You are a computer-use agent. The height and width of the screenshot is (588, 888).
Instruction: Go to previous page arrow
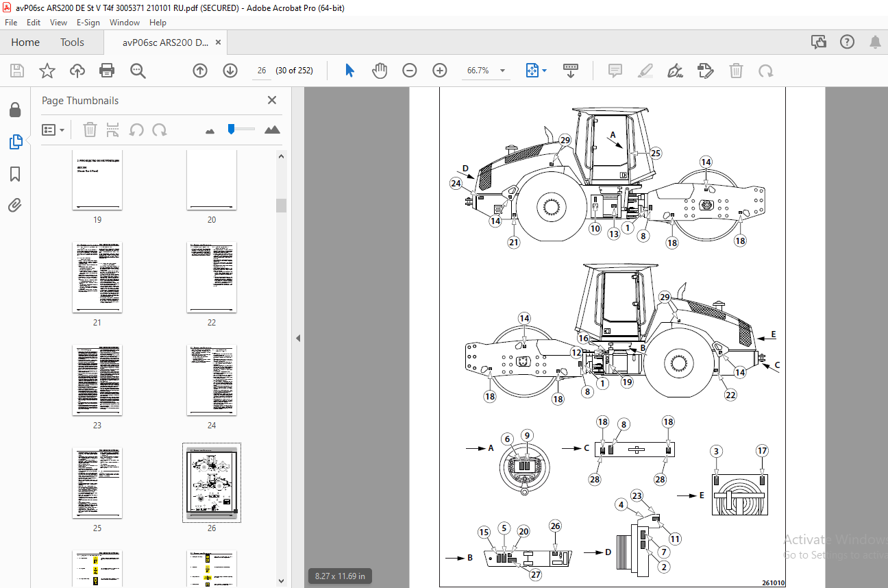point(200,71)
